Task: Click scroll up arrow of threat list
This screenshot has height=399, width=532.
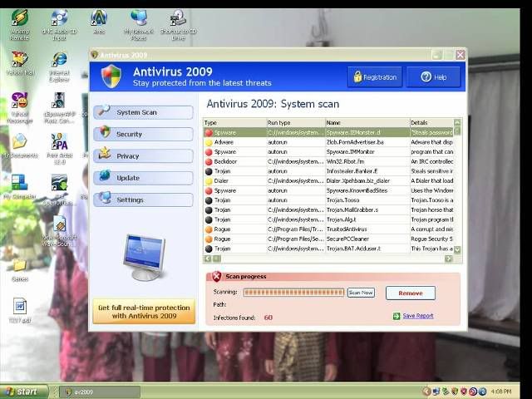Action: pyautogui.click(x=457, y=123)
